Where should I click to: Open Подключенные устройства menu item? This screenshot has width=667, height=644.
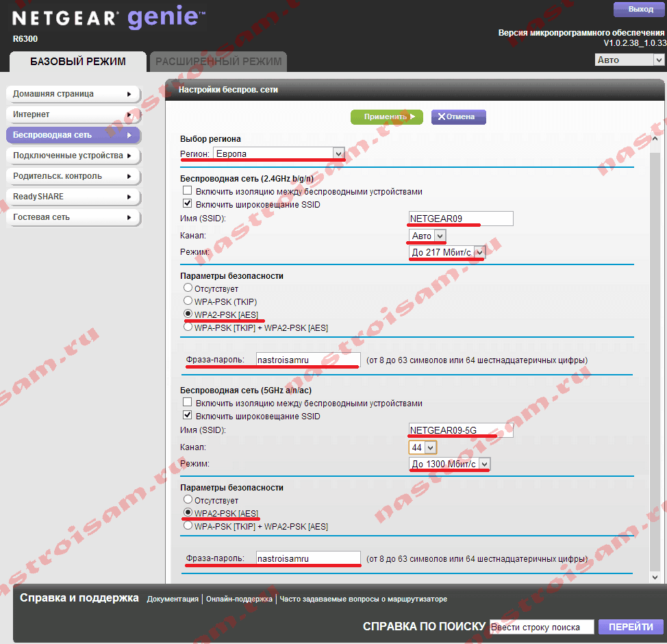73,156
